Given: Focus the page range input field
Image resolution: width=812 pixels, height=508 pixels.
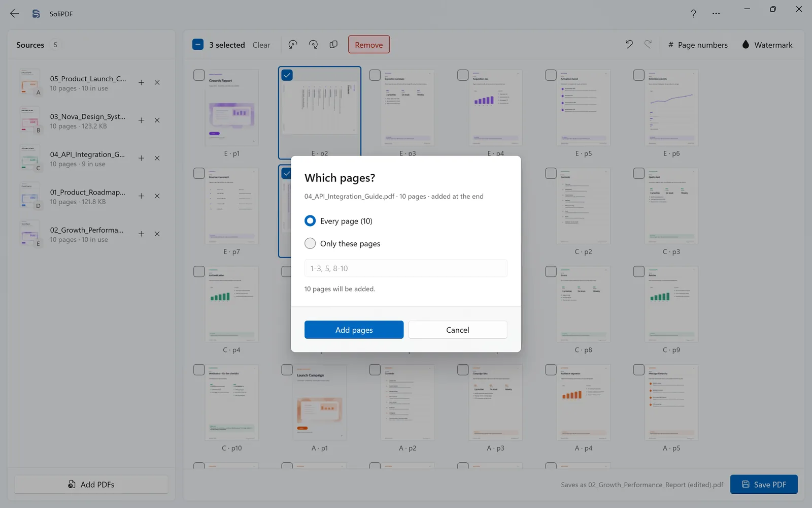Looking at the screenshot, I should [405, 268].
